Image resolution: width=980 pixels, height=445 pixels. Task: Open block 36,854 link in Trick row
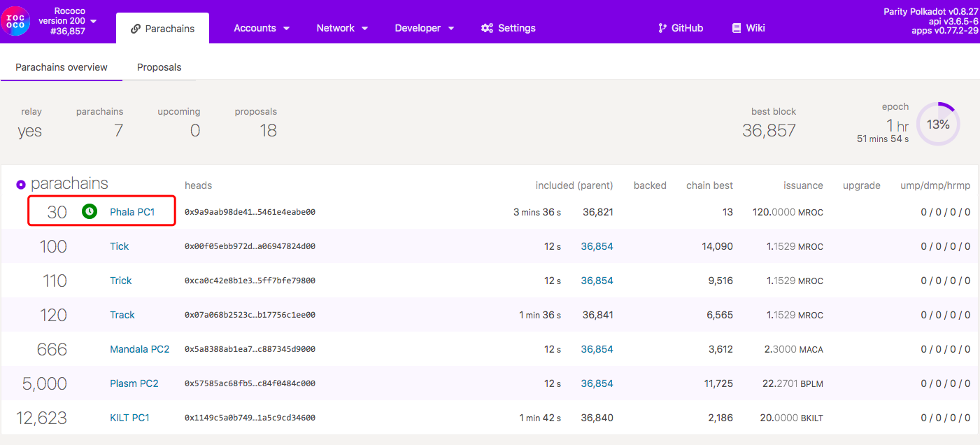coord(597,281)
